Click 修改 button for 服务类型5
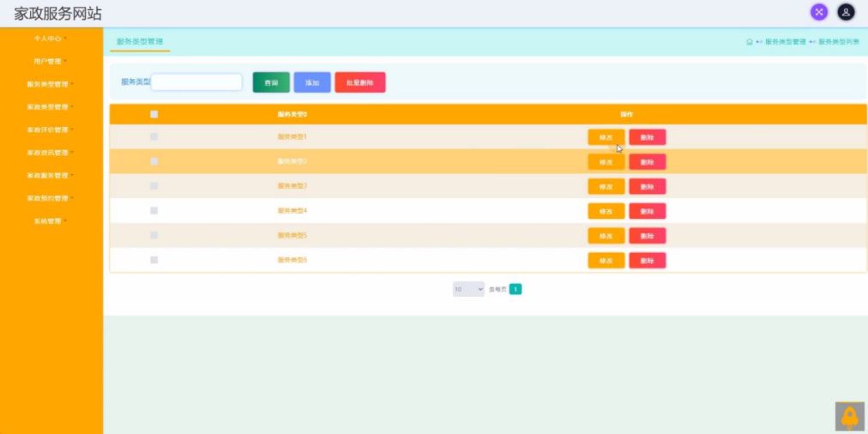Screen dimensions: 868x434 tap(606, 236)
